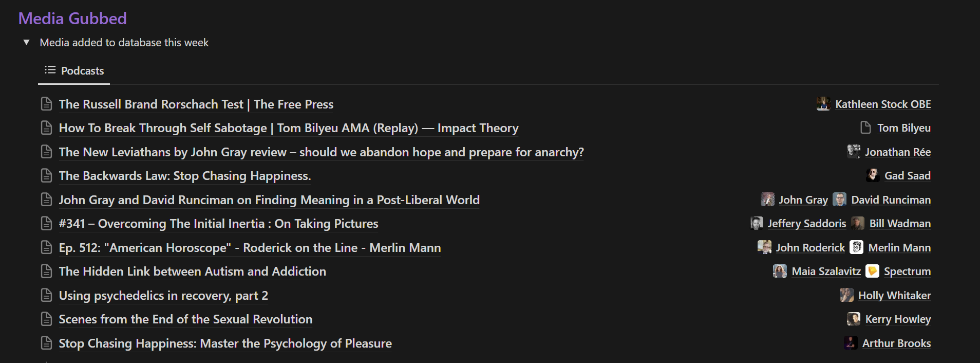Open 'The Hidden Link between Autism and Addiction'

pos(192,271)
